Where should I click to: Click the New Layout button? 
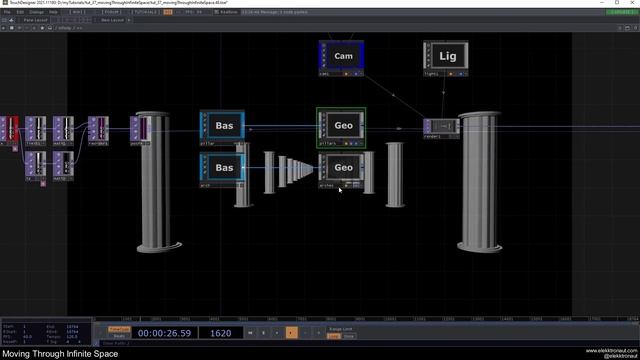pos(112,20)
